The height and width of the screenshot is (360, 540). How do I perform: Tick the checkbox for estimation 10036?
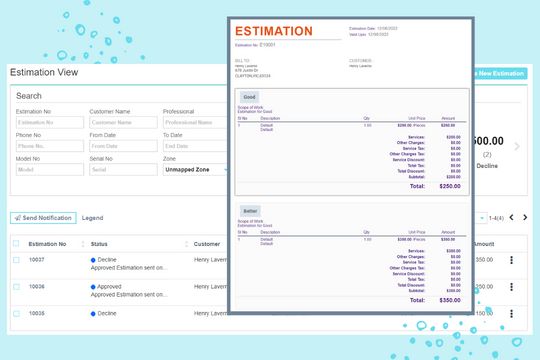pos(16,287)
